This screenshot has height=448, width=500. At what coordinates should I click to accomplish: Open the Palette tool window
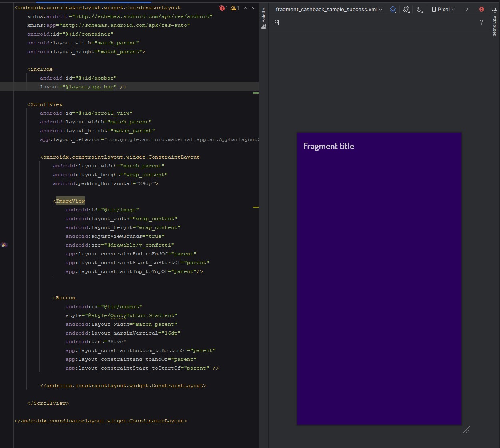click(263, 18)
